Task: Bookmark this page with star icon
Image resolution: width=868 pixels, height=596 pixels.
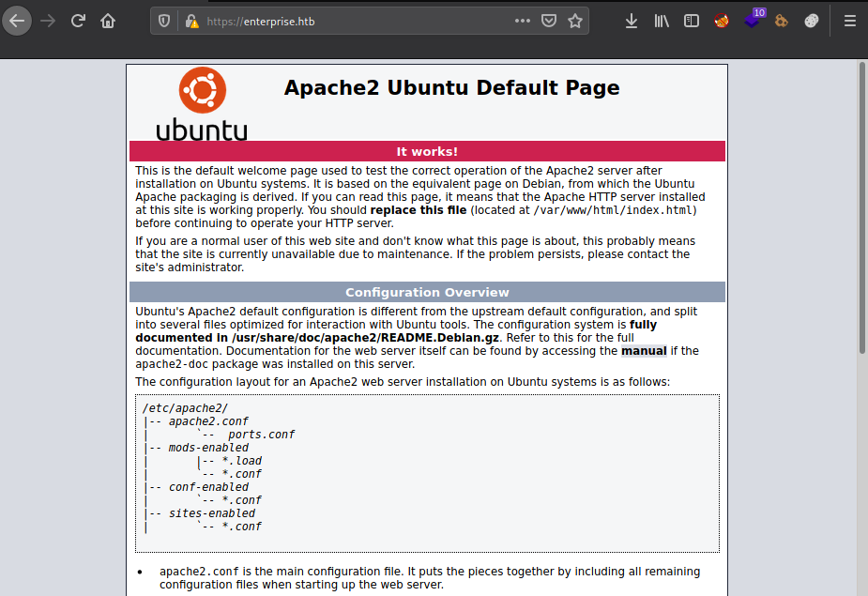Action: [x=575, y=21]
